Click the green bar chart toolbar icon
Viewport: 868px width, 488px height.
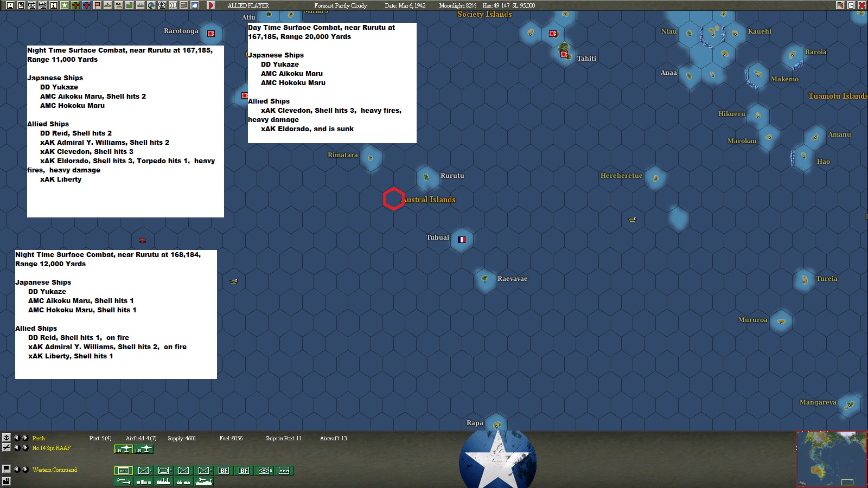click(x=129, y=5)
